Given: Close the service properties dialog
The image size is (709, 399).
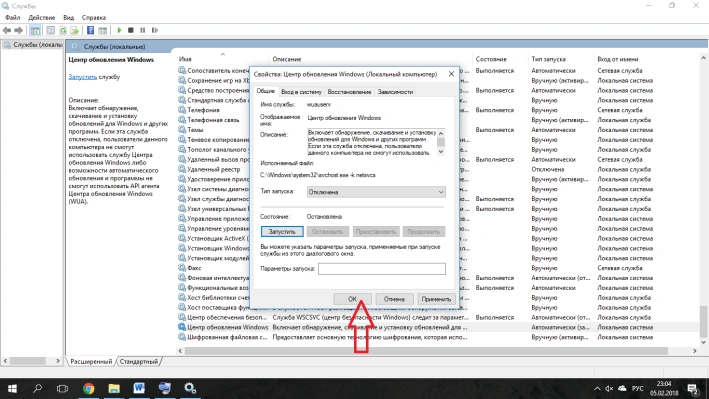Looking at the screenshot, I should pyautogui.click(x=451, y=74).
